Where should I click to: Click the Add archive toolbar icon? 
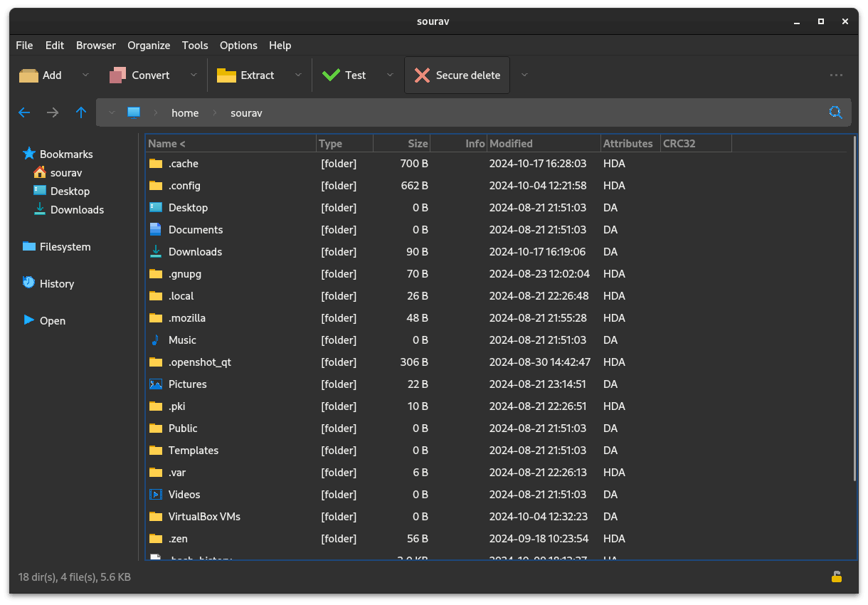pos(28,75)
